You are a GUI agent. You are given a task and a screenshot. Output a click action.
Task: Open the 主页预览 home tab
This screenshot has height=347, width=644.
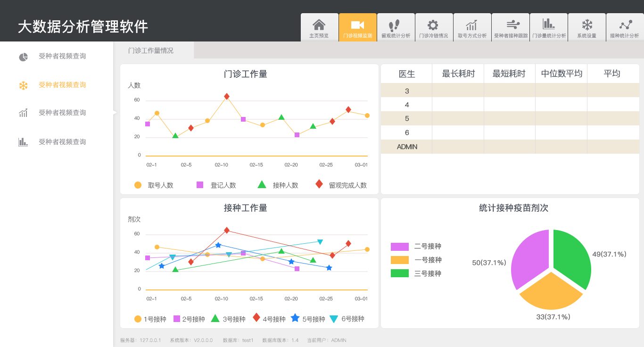(319, 27)
